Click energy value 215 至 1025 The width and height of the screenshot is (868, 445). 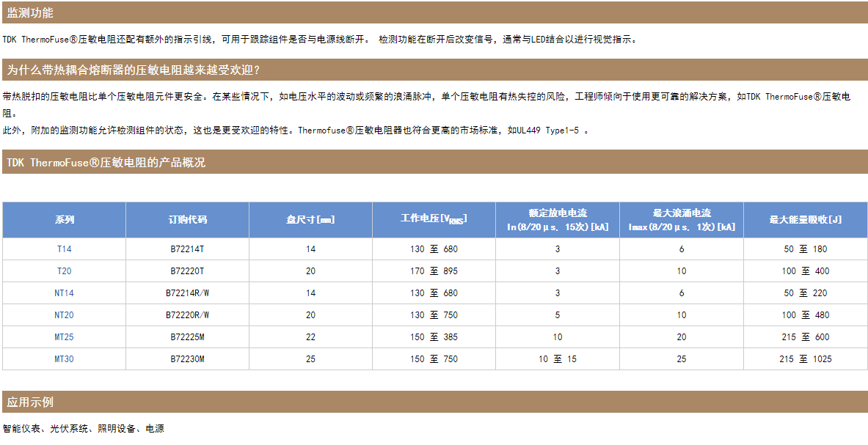806,359
